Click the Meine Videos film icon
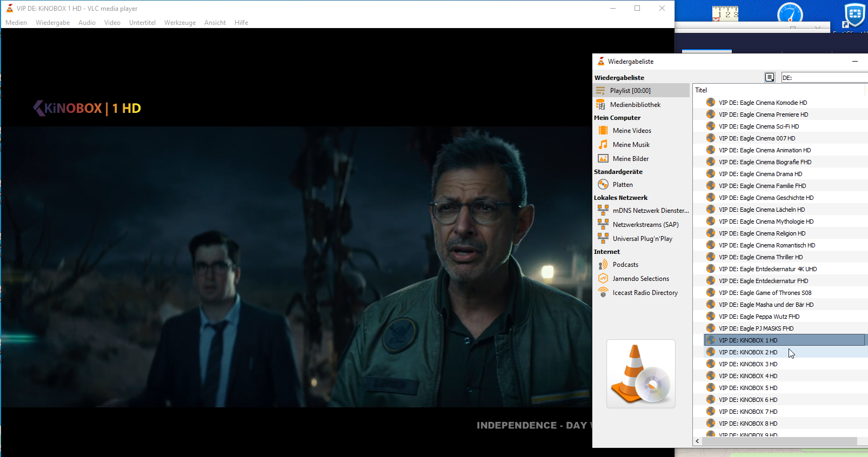Screen dimensions: 868x457 pyautogui.click(x=603, y=131)
